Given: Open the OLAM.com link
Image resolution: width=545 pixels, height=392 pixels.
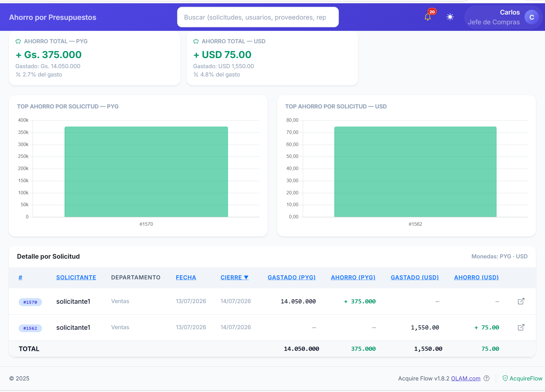Looking at the screenshot, I should [466, 378].
